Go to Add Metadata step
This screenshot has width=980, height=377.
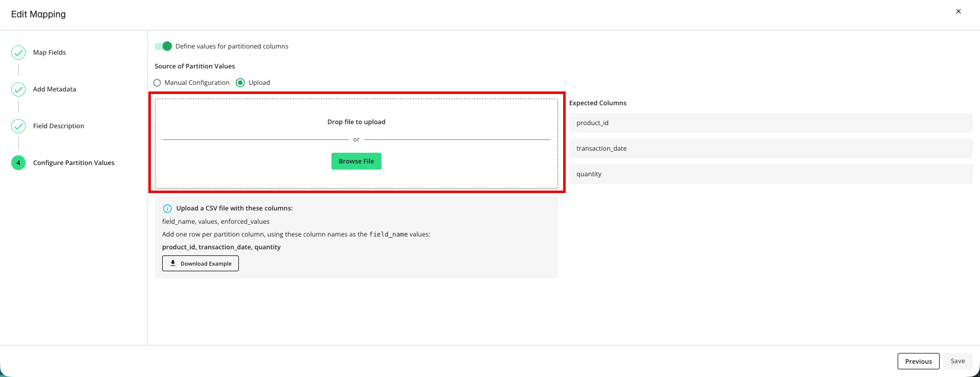(x=55, y=89)
